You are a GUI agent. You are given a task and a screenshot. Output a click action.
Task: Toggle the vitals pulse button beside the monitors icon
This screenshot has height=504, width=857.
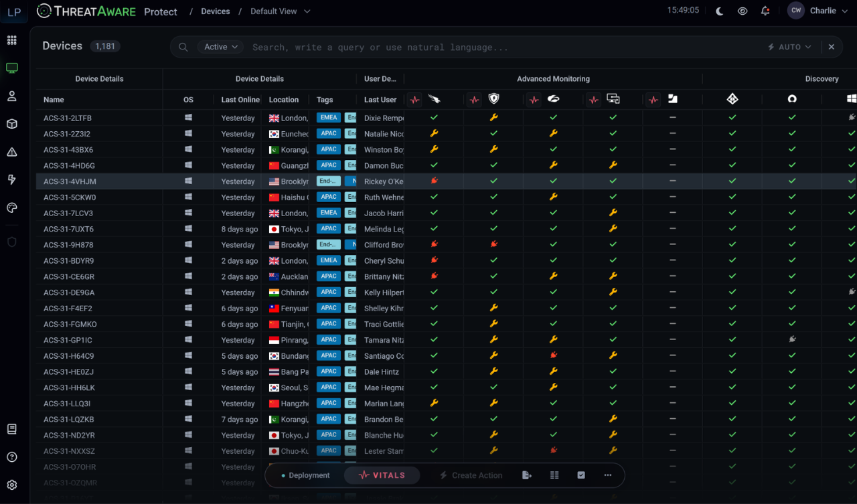pos(594,100)
